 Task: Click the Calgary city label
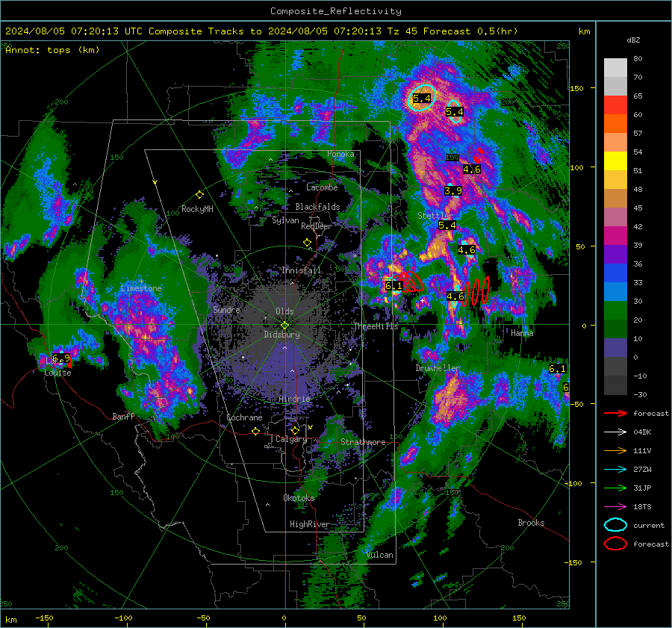click(291, 439)
